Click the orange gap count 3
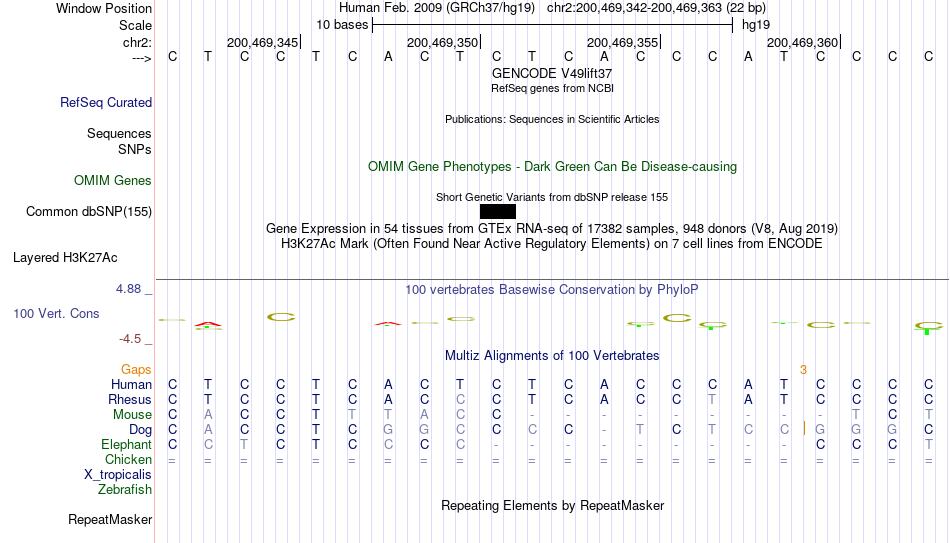 (803, 370)
